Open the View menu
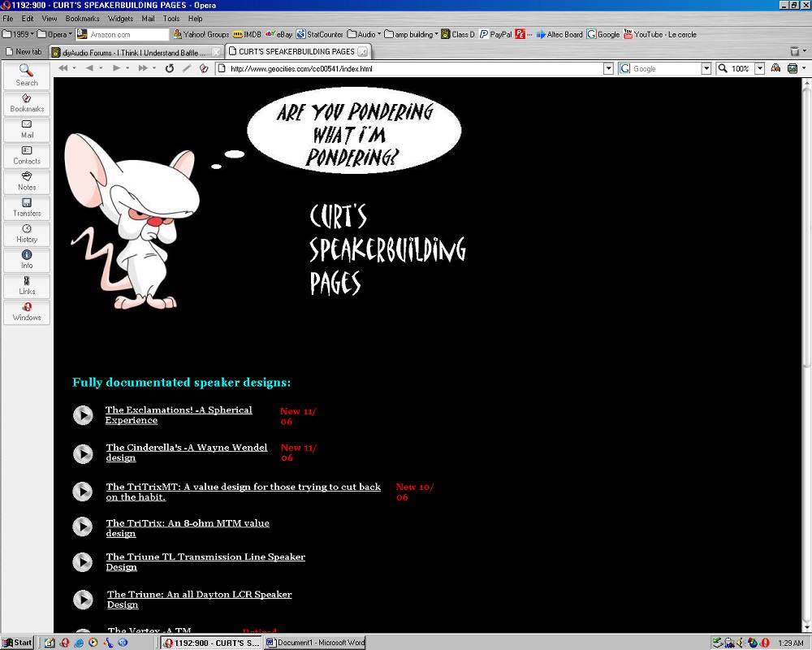The width and height of the screenshot is (812, 650). pyautogui.click(x=50, y=18)
